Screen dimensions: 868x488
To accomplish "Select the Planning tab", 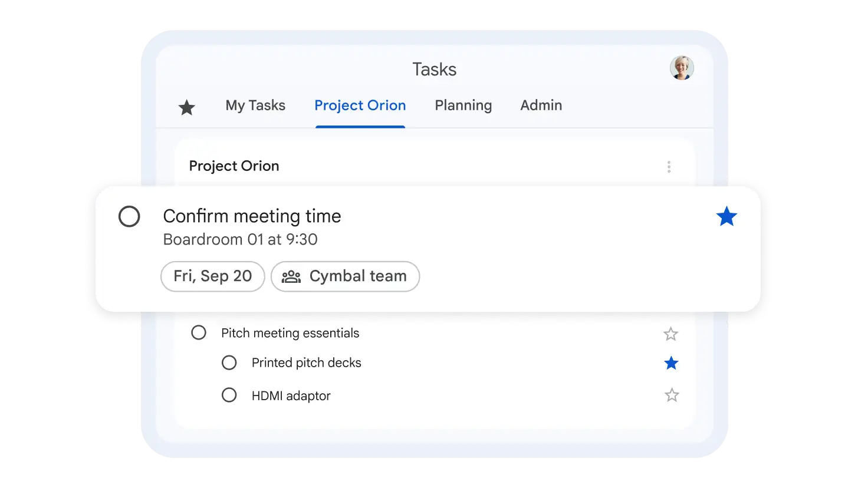I will [x=463, y=105].
